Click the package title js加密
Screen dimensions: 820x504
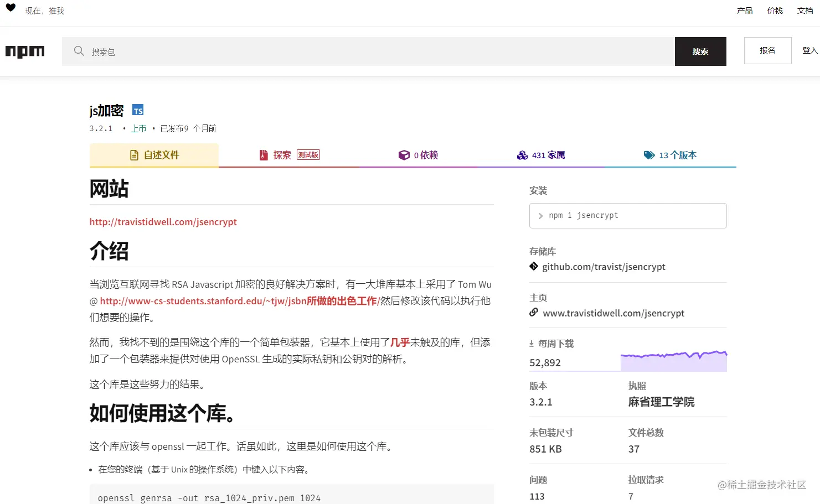[x=107, y=111]
